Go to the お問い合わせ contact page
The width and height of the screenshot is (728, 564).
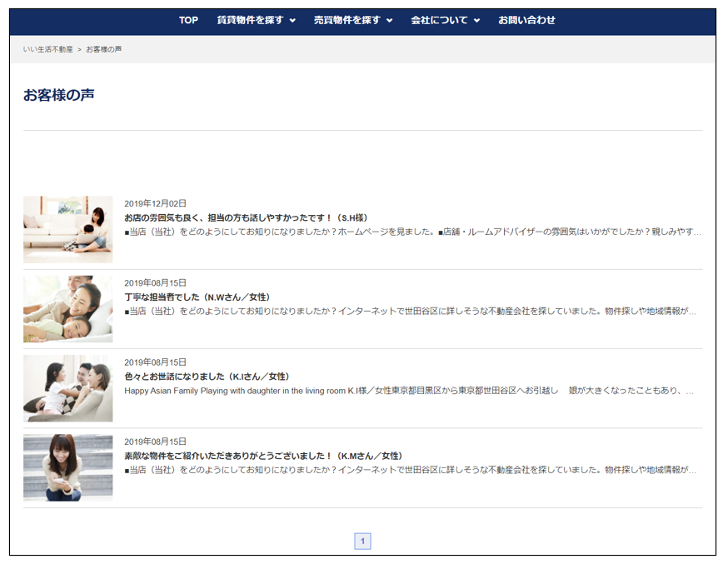pos(526,20)
